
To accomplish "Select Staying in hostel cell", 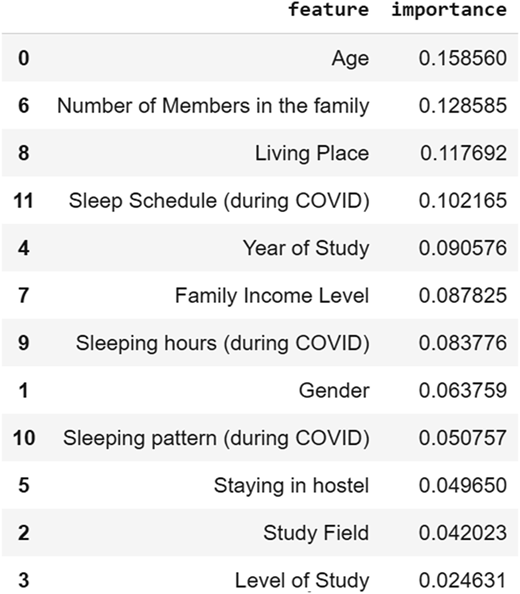I will pos(291,486).
